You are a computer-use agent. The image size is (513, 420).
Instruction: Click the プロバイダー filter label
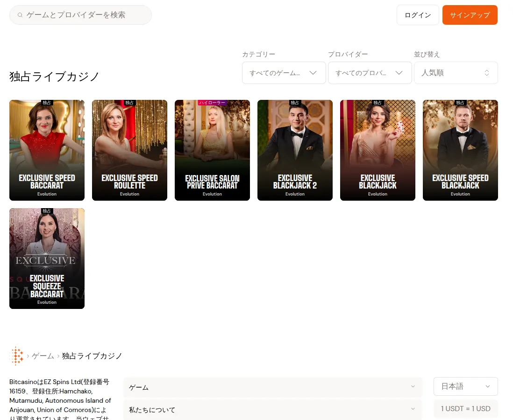(348, 54)
